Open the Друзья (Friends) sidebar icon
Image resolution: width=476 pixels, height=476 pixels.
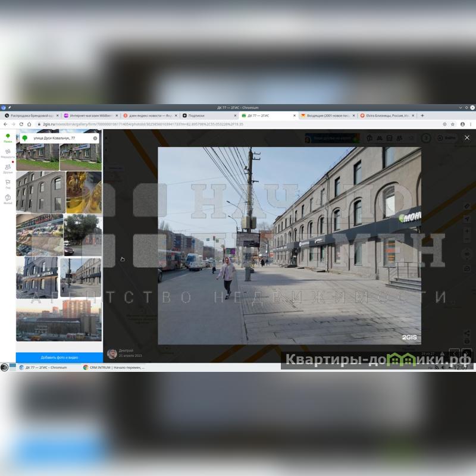click(x=8, y=168)
